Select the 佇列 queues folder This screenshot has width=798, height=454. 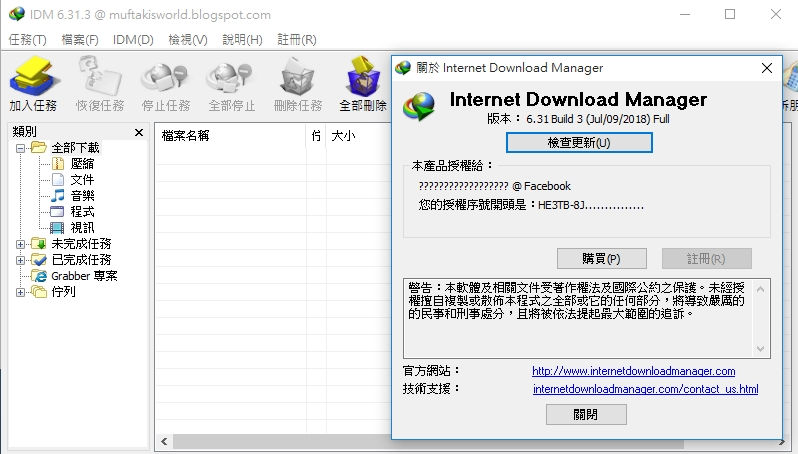pyautogui.click(x=63, y=292)
